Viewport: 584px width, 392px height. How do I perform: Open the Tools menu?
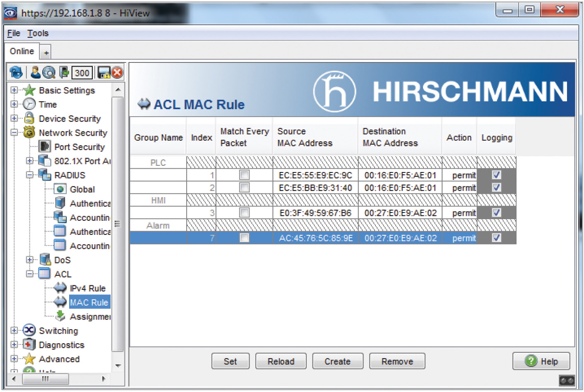[38, 33]
